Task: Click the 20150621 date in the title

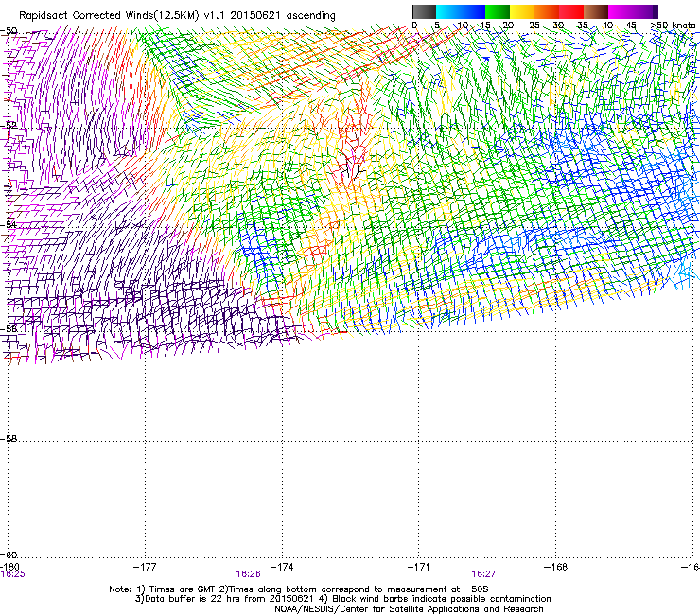Action: coord(255,15)
